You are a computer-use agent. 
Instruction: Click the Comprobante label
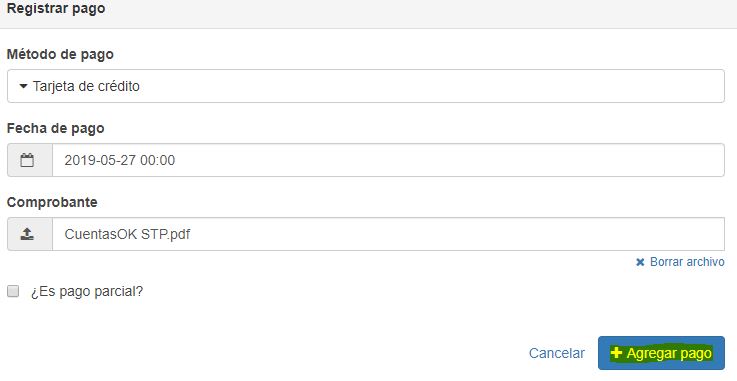click(52, 202)
